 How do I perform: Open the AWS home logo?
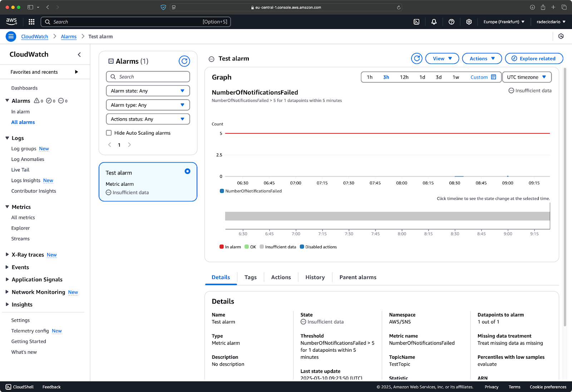point(11,21)
